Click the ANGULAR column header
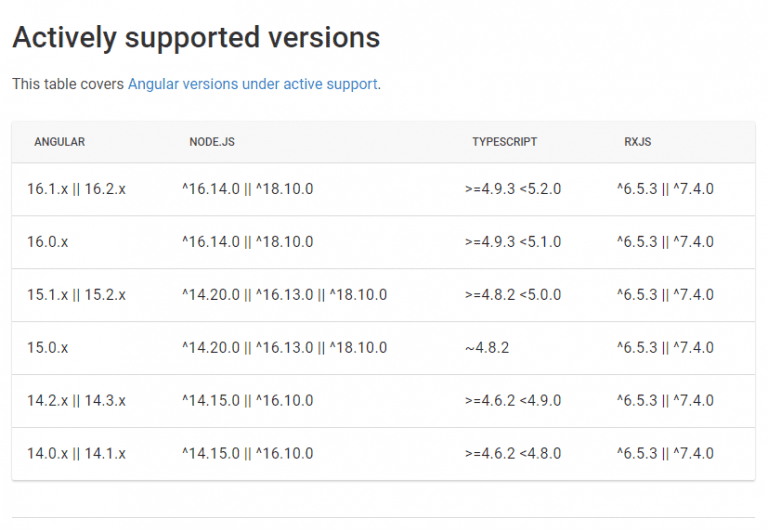This screenshot has width=768, height=531. [59, 142]
